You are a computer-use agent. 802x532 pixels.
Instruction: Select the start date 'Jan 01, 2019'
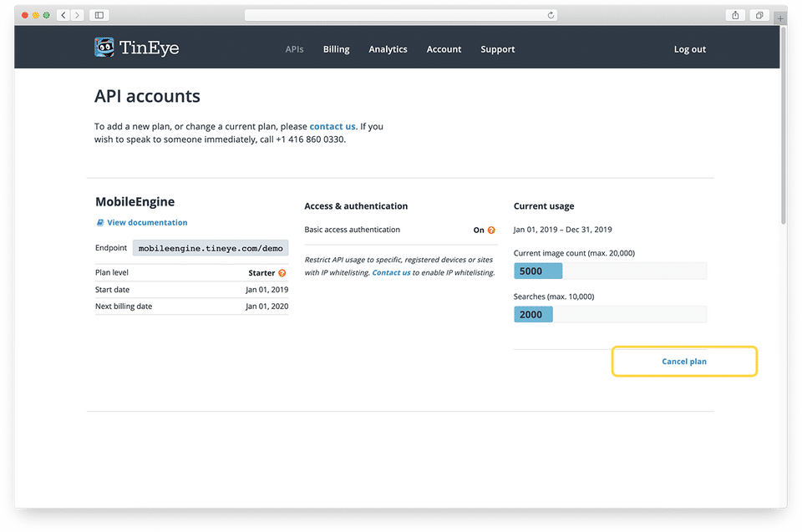click(267, 290)
